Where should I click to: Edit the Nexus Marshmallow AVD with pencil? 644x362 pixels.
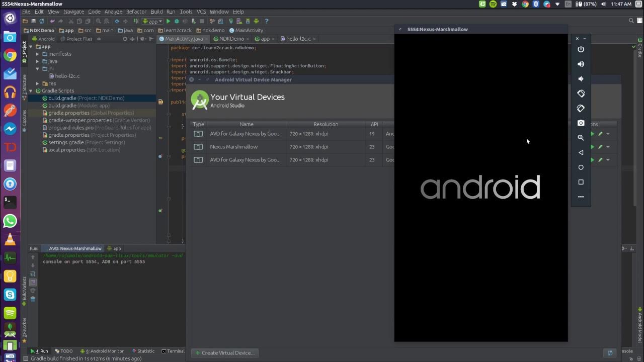coord(600,147)
